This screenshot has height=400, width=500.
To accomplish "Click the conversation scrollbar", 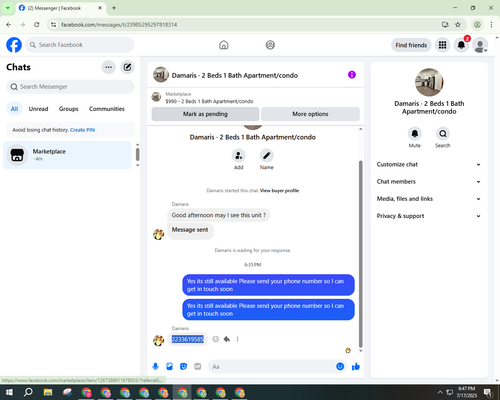I will [360, 254].
